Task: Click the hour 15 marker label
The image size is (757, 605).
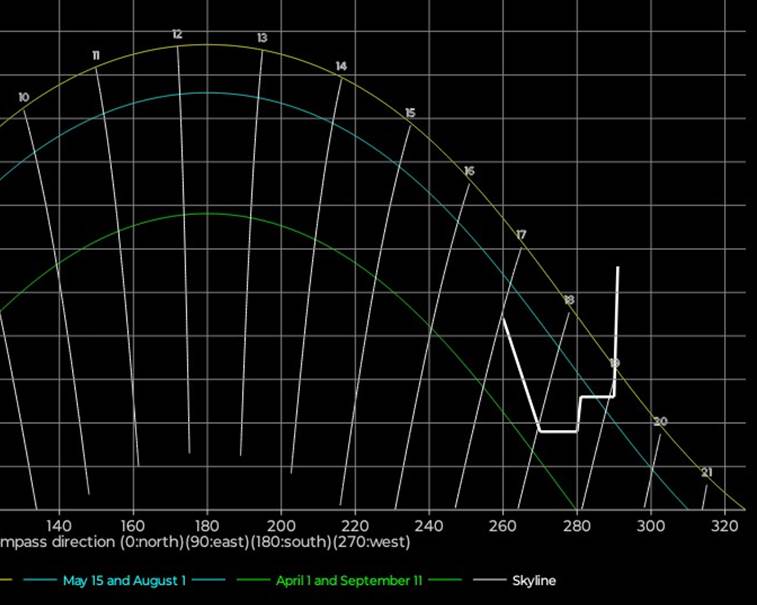Action: coord(410,114)
